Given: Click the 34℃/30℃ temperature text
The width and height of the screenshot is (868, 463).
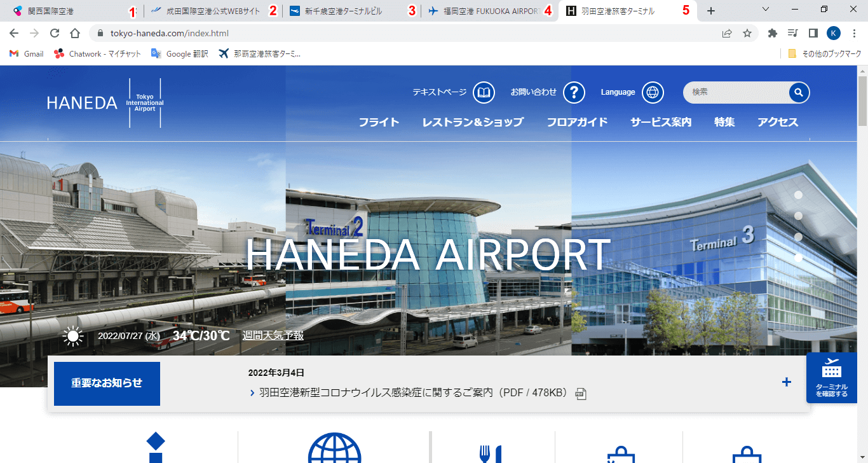Looking at the screenshot, I should click(201, 335).
